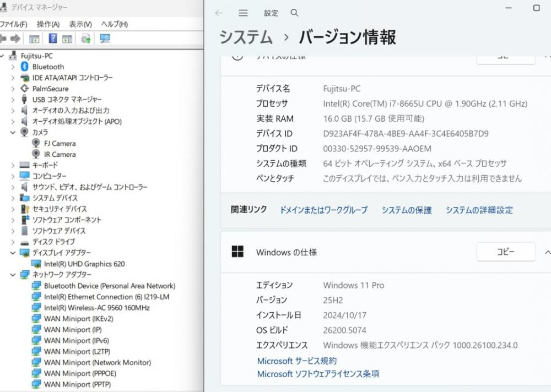Click the update driver toolbar icon
The image size is (551, 392).
[85, 39]
